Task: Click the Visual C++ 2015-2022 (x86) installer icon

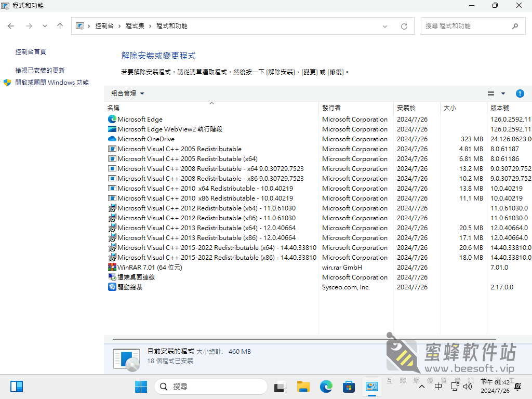Action: click(x=112, y=257)
